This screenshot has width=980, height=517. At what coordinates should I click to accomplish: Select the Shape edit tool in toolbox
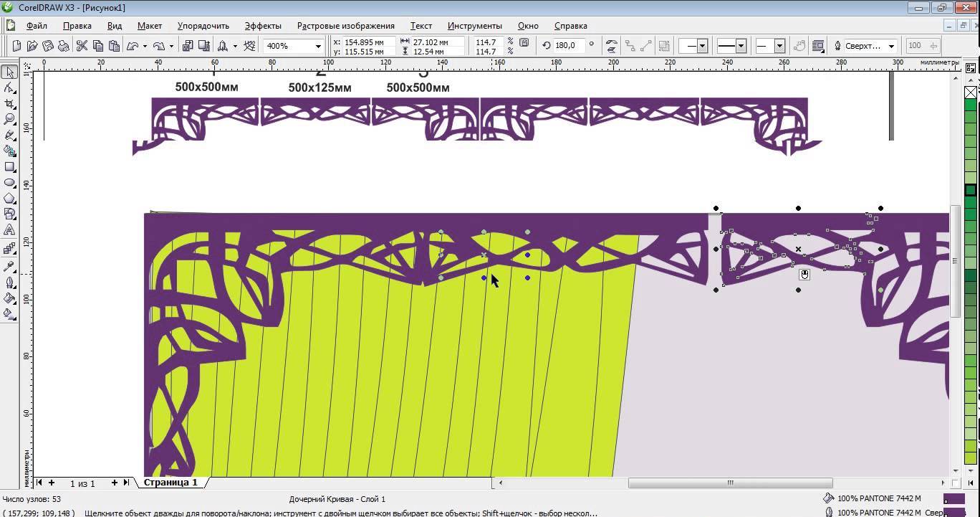click(9, 87)
